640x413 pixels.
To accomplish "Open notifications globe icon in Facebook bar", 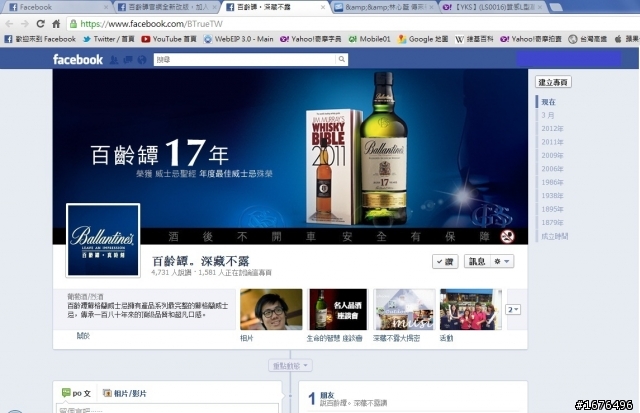I will tap(142, 60).
